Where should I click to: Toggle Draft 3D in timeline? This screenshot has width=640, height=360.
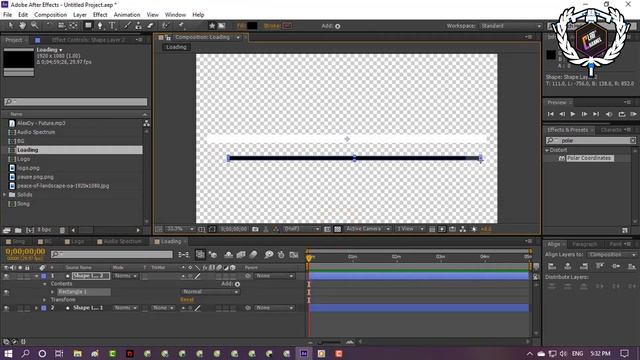(x=213, y=255)
